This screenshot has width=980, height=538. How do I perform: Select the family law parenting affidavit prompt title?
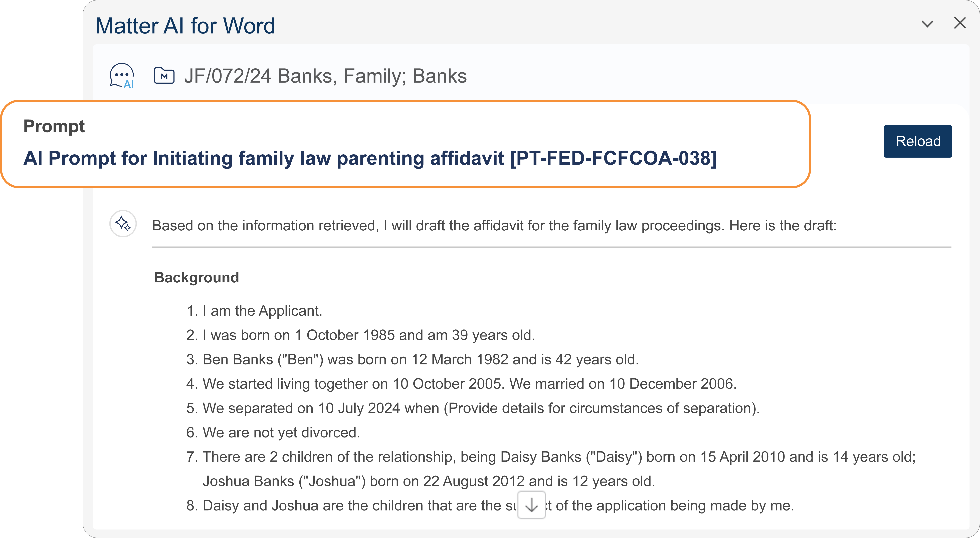click(370, 158)
